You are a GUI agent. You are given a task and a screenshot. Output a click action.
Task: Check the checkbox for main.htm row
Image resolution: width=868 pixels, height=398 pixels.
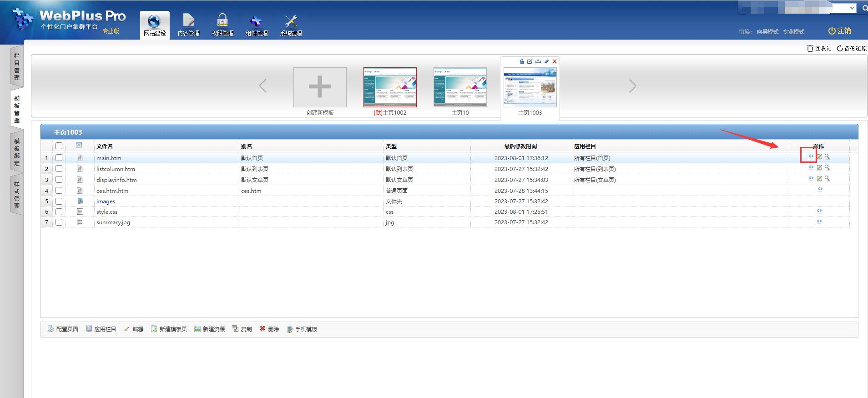pos(59,158)
